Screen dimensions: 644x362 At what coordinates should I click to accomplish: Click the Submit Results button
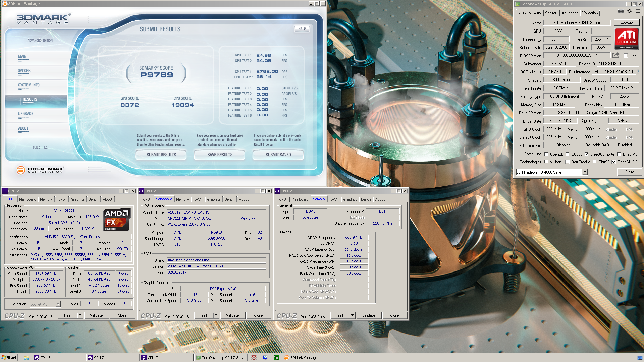point(161,155)
